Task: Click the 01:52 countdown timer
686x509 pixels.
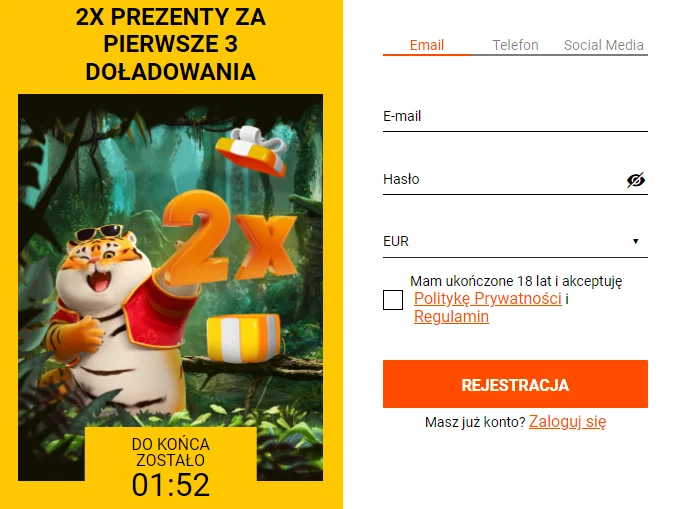Action: click(171, 484)
